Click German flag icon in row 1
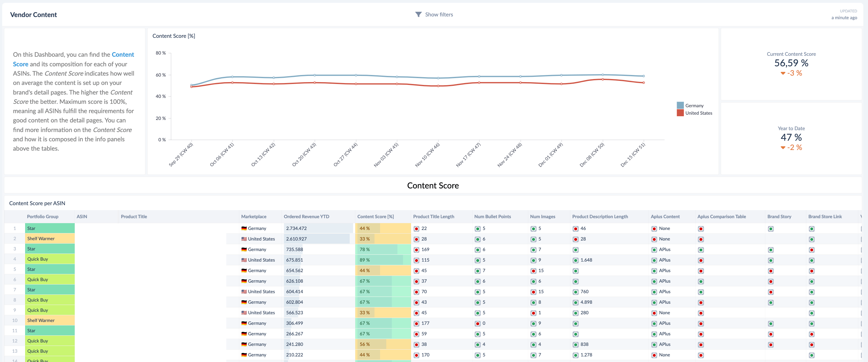The image size is (868, 362). pyautogui.click(x=244, y=228)
